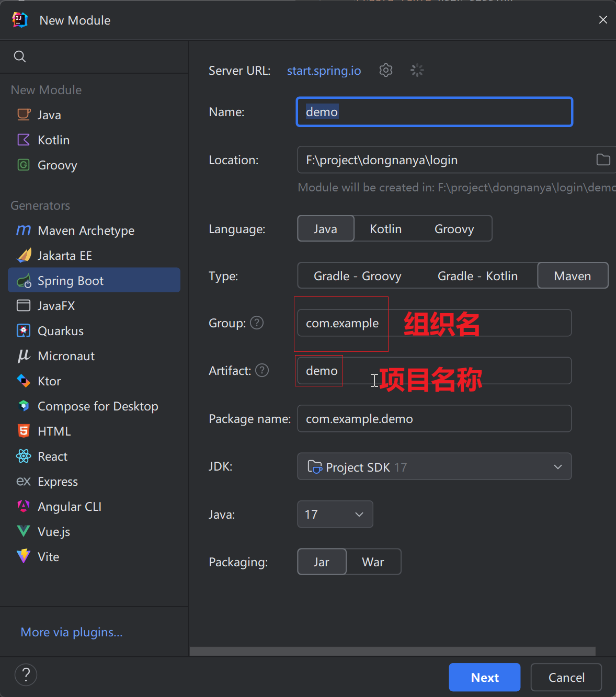Click the Ktor logo icon

pyautogui.click(x=24, y=381)
